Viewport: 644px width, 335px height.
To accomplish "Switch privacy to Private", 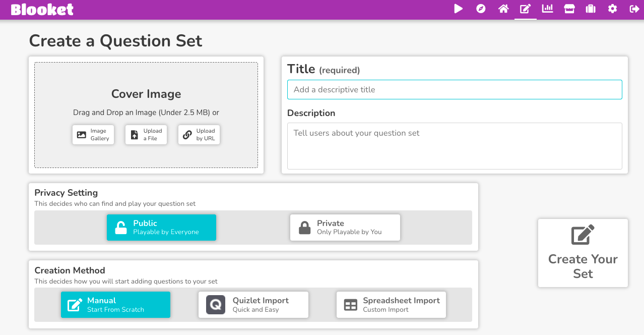I will 345,228.
